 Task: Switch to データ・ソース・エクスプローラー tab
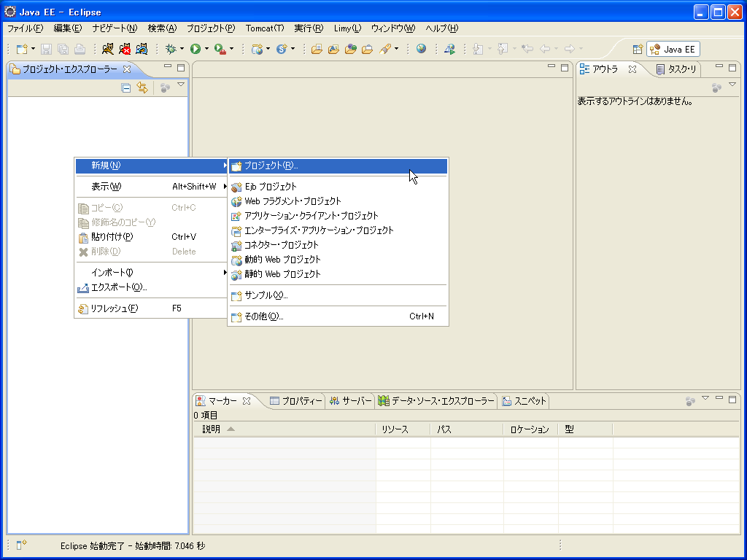tap(436, 402)
